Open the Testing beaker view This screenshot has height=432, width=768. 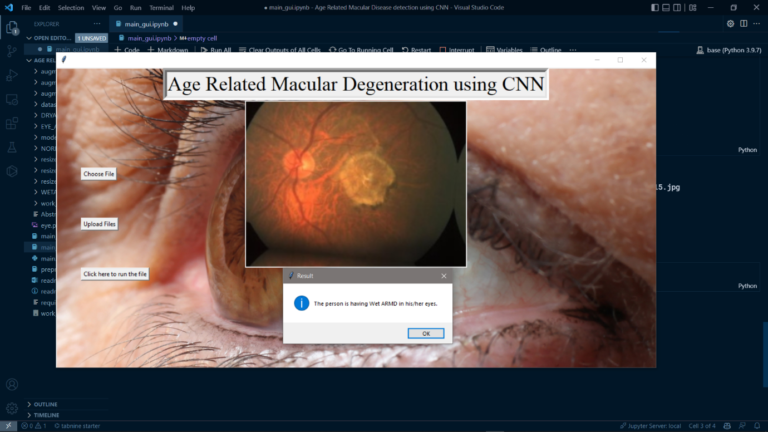click(12, 147)
